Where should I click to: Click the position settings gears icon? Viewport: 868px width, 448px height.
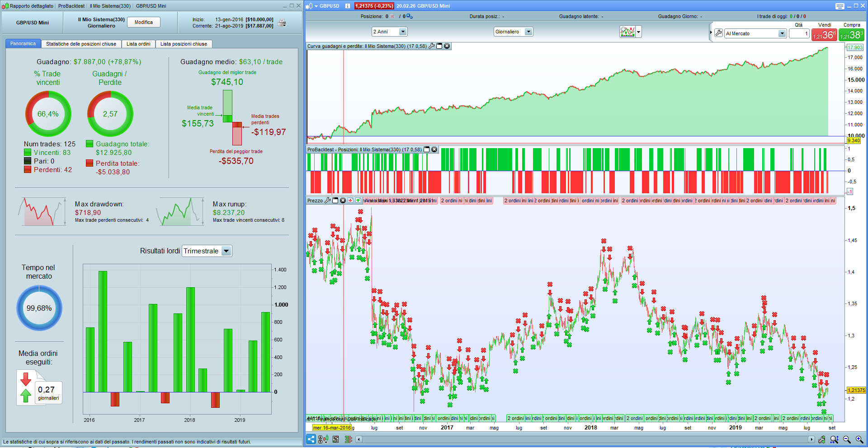point(409,16)
